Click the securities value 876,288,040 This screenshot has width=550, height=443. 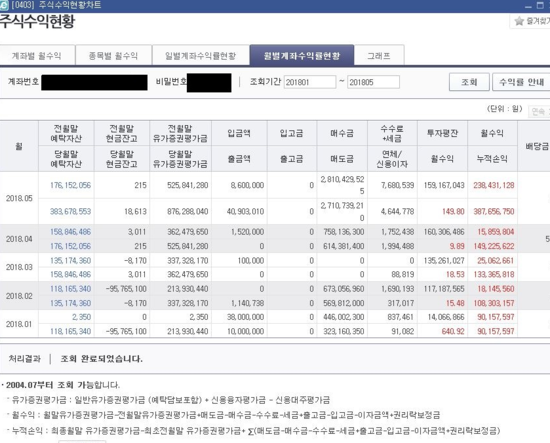[188, 212]
